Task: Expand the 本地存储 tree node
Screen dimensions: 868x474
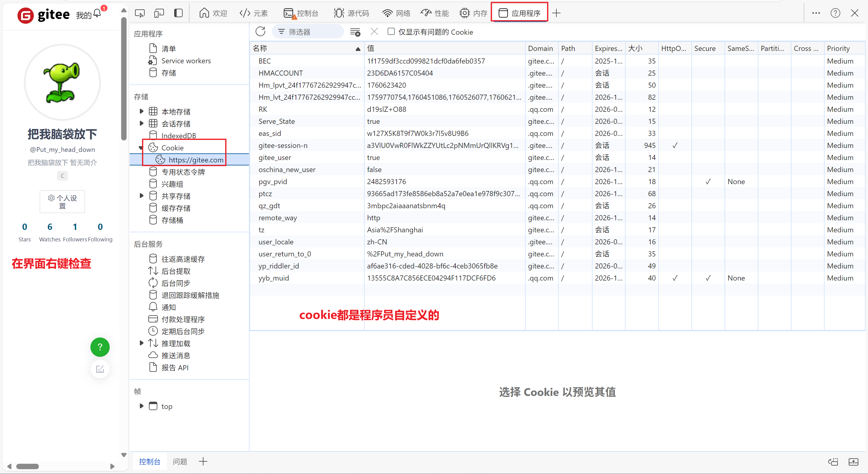Action: 142,111
